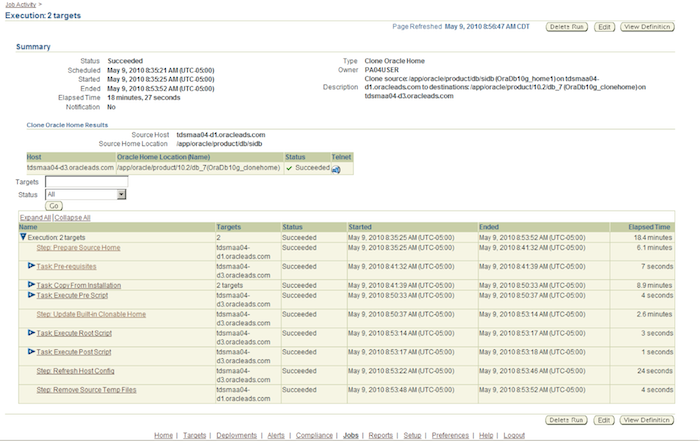Expand Task: Pre-requisites row
This screenshot has height=441, width=700.
(31, 266)
